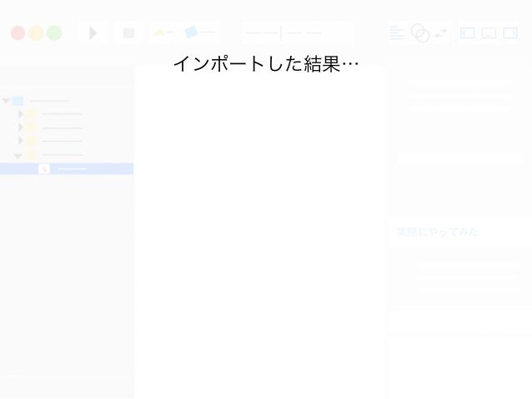Select the yellow scheme icon in toolbar

coord(158,32)
